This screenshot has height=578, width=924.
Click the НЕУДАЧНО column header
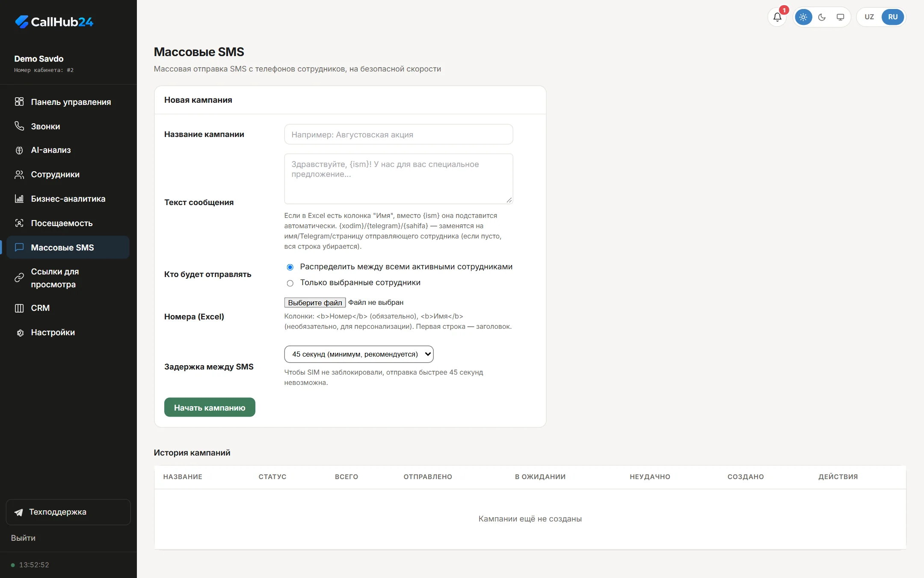coord(650,477)
